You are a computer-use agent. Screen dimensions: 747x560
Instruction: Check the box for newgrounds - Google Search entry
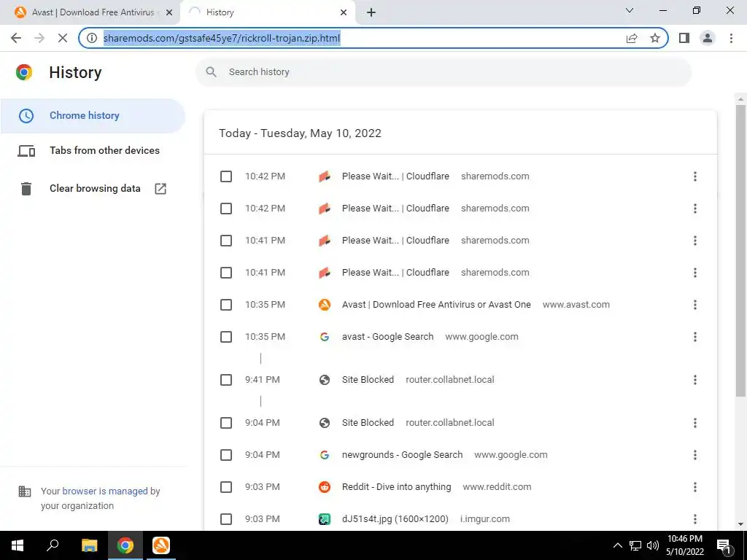coord(226,455)
